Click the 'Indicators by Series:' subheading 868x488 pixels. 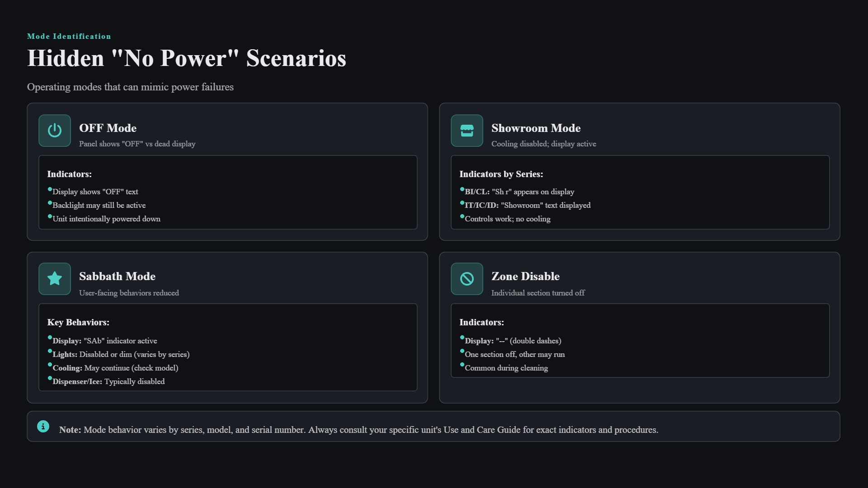(x=501, y=174)
